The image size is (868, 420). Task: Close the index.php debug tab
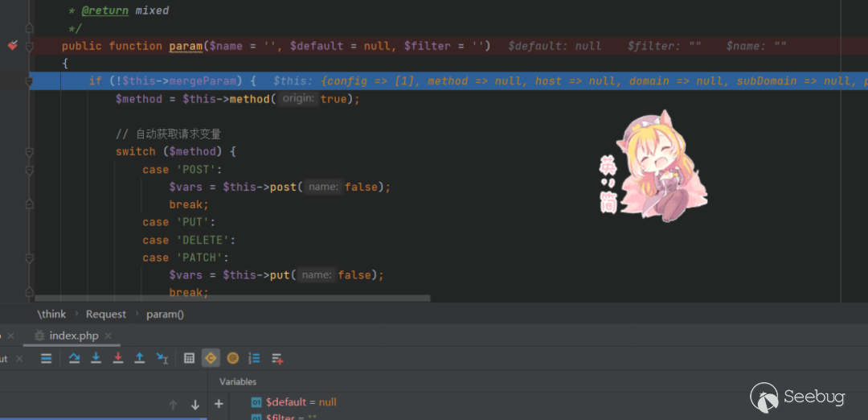[108, 336]
